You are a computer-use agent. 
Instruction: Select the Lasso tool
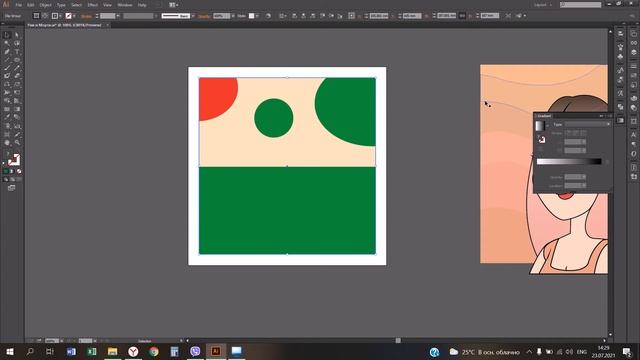pos(17,43)
